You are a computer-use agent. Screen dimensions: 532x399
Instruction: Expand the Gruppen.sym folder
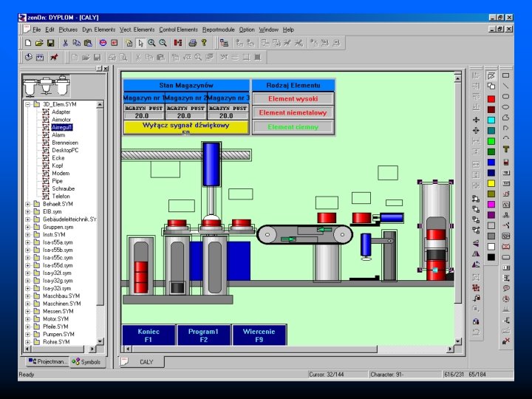(28, 227)
